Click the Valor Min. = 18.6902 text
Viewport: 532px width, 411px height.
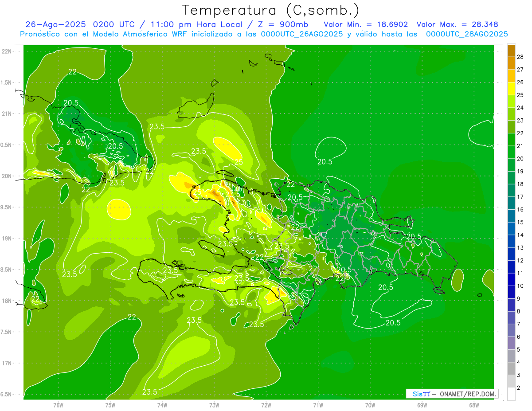366,24
